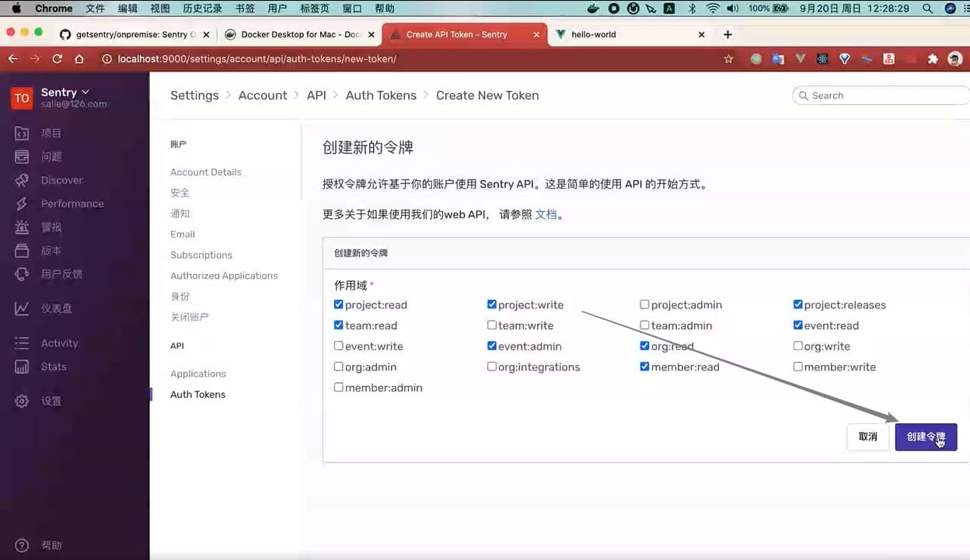Enable the project:admin scope checkbox
Screen dimensions: 970x560
(x=644, y=304)
